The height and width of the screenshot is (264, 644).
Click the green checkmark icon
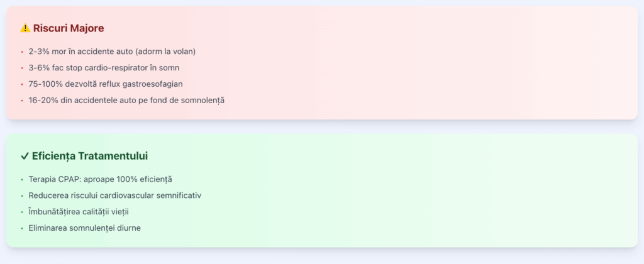click(x=25, y=156)
